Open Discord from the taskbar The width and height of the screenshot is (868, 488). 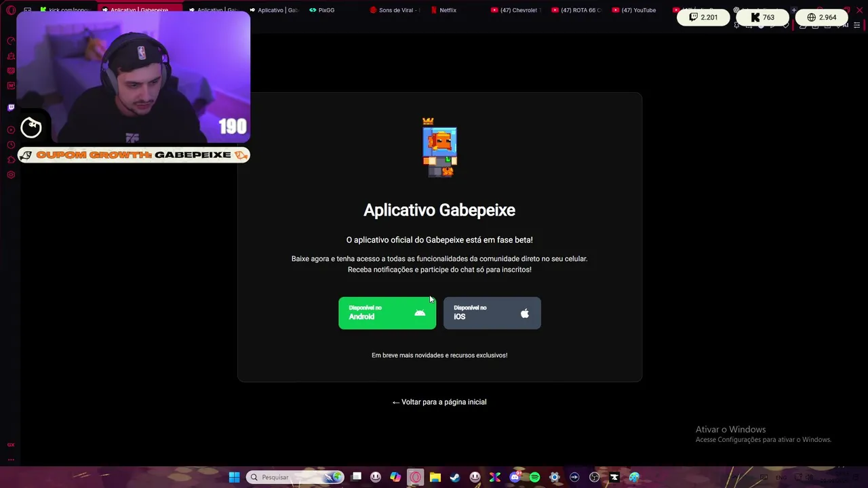click(x=515, y=477)
